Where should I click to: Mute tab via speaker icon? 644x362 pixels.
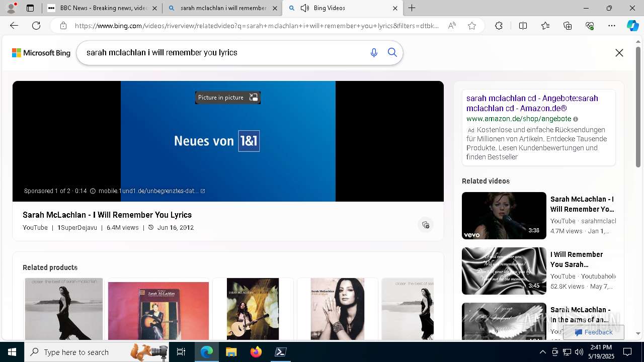coord(304,8)
